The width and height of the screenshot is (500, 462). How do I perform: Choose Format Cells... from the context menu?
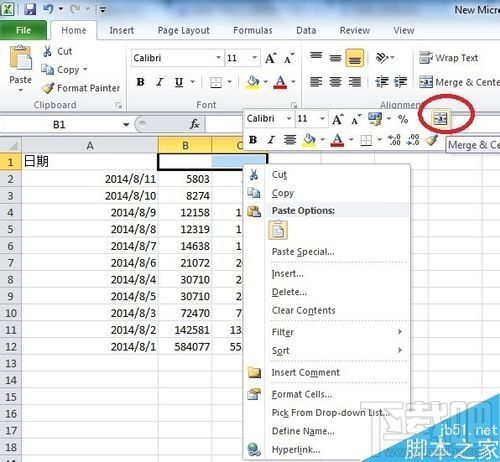[302, 394]
